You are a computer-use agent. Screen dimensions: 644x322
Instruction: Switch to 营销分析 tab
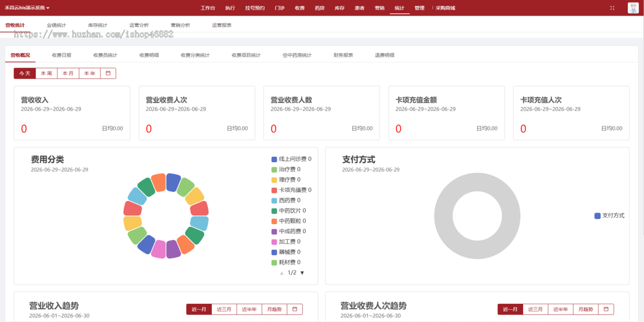pyautogui.click(x=180, y=25)
